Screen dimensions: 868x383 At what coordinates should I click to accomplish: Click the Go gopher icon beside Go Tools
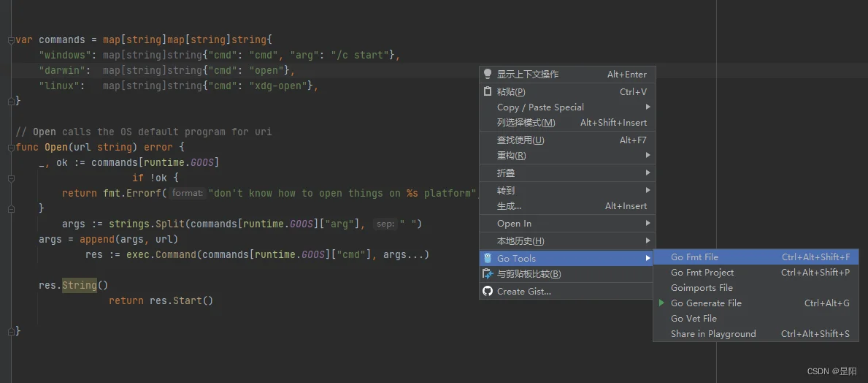pos(488,258)
